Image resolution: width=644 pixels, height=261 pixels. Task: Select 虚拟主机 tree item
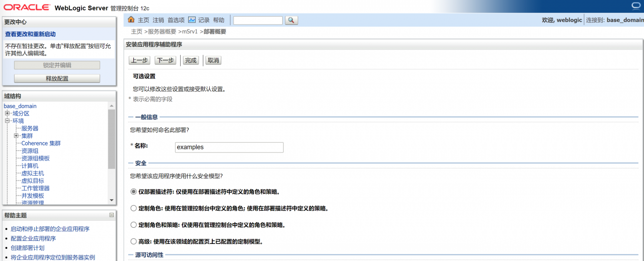click(33, 173)
